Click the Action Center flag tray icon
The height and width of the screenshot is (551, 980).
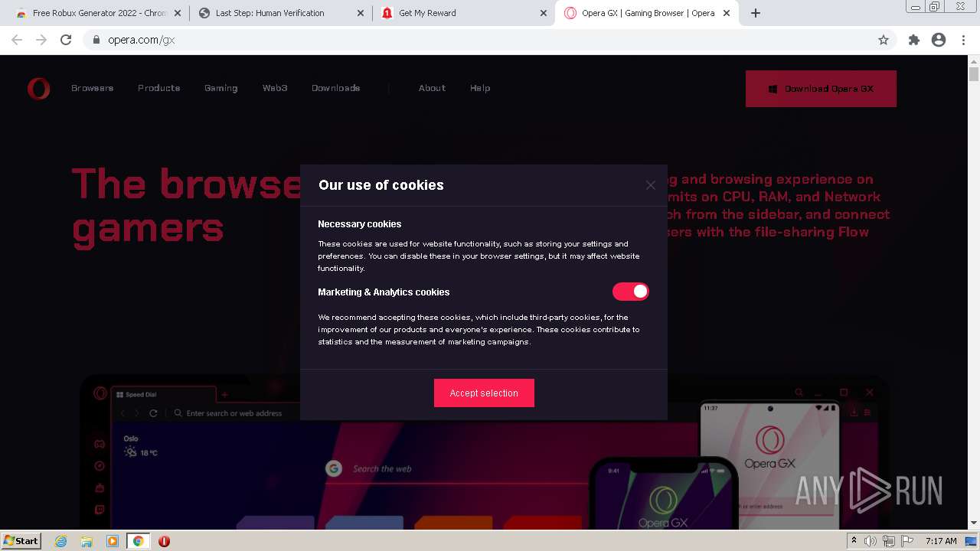tap(907, 541)
